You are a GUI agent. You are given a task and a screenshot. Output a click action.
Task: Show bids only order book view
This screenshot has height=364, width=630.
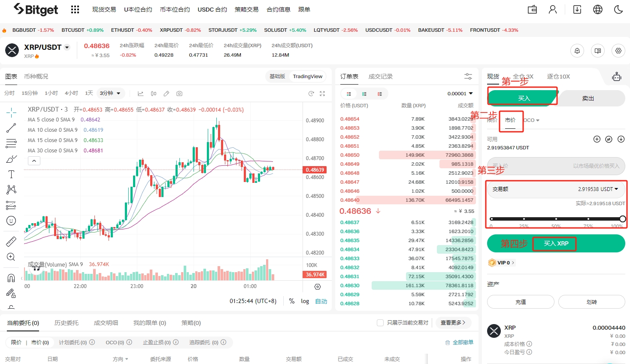tap(364, 94)
